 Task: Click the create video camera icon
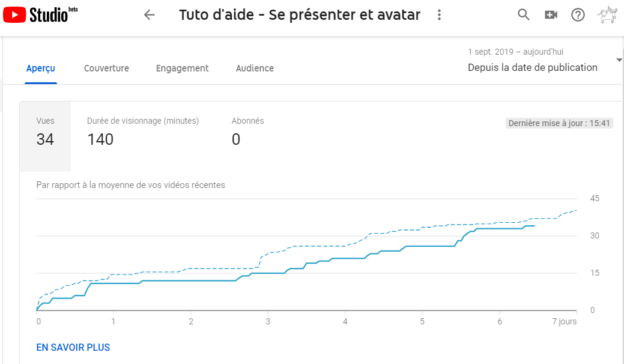(x=551, y=15)
